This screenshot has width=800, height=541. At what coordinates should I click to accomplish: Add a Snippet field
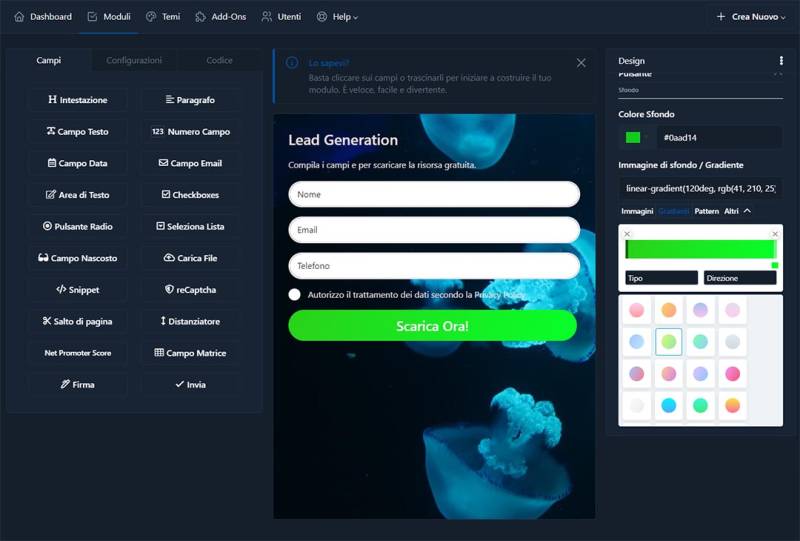click(78, 289)
